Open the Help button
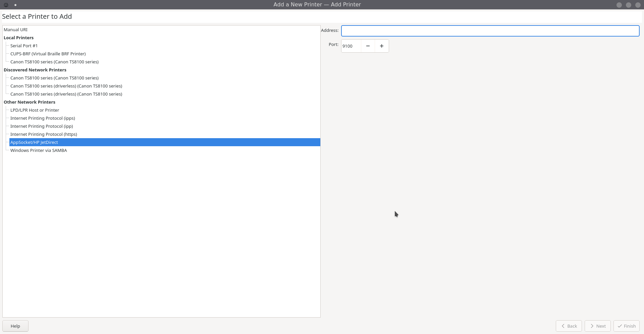This screenshot has width=644, height=334. [15, 326]
